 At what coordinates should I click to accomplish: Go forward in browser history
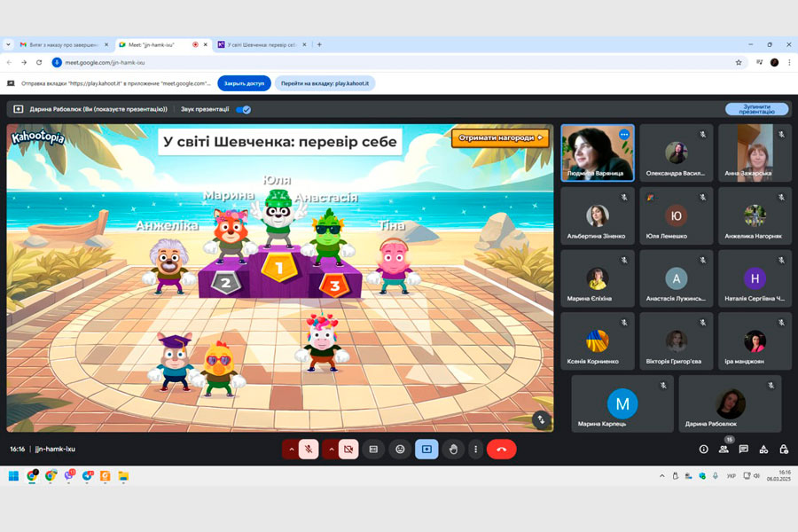pyautogui.click(x=24, y=62)
